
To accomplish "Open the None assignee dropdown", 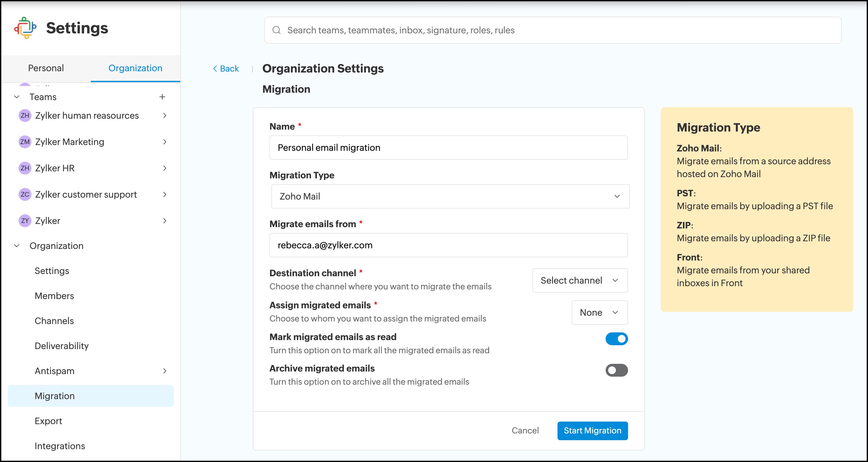I will (599, 312).
